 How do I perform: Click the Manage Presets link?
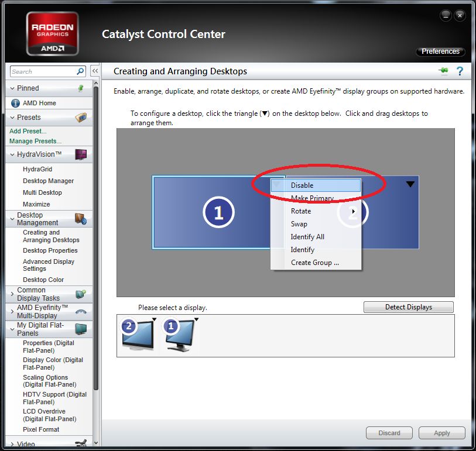[x=35, y=141]
